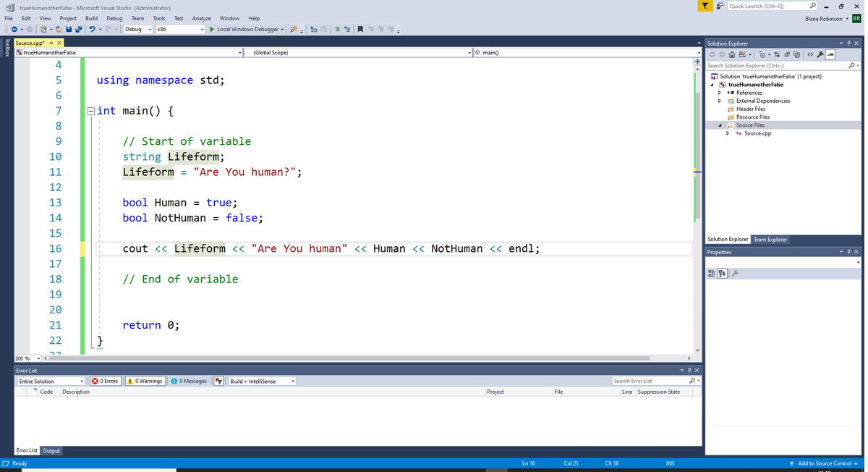
Task: Click the Description column header
Action: point(76,392)
